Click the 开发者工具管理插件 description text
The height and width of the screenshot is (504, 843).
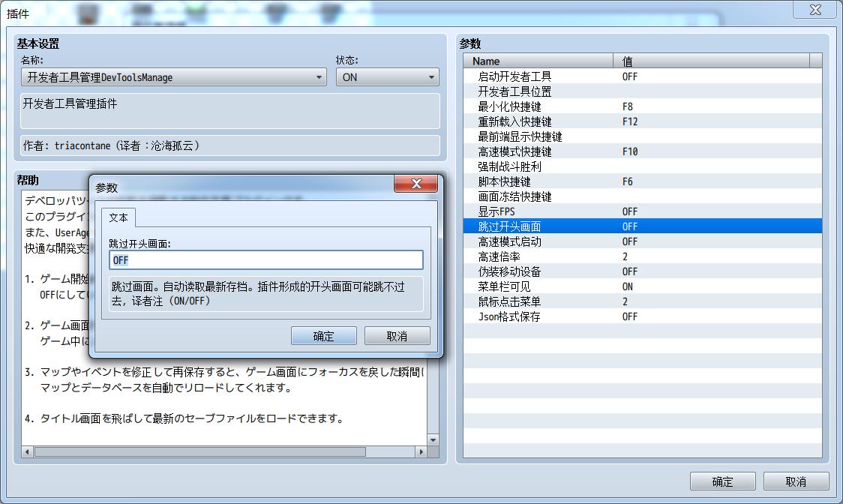(x=70, y=103)
